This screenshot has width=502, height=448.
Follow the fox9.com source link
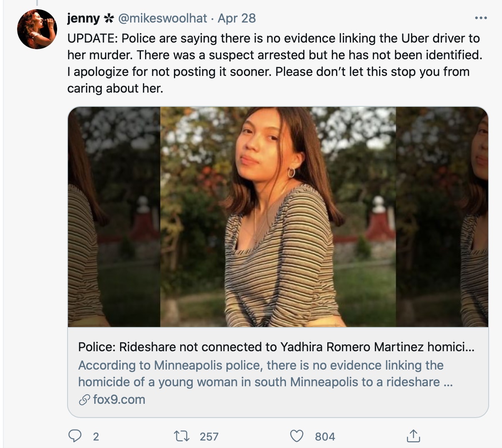coord(119,400)
